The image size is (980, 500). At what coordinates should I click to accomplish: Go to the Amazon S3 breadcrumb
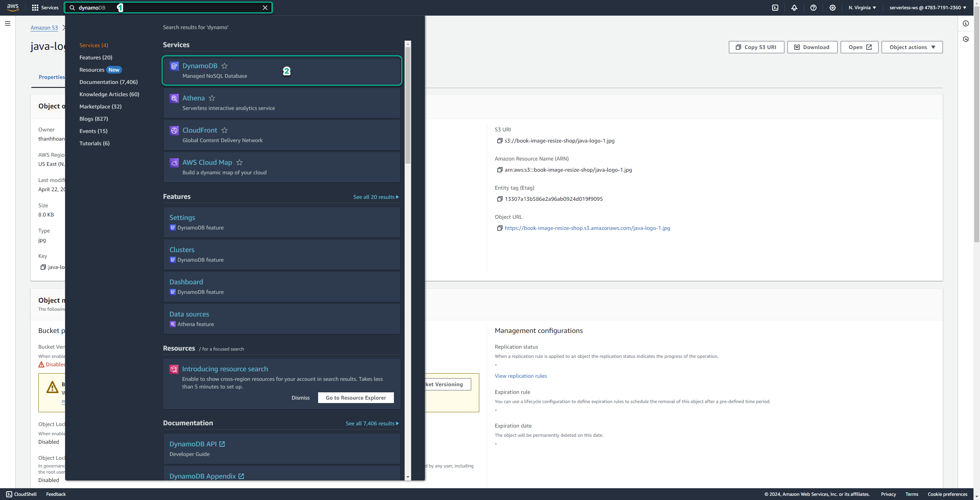[x=44, y=28]
